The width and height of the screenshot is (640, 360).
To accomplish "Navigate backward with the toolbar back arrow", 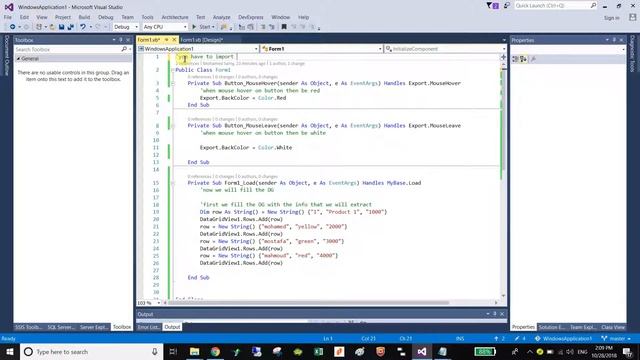I will click(x=13, y=27).
